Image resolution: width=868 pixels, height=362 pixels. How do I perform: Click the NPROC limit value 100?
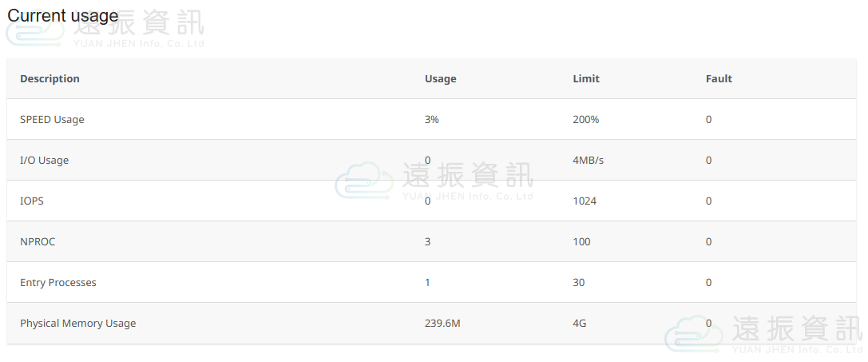tap(581, 241)
